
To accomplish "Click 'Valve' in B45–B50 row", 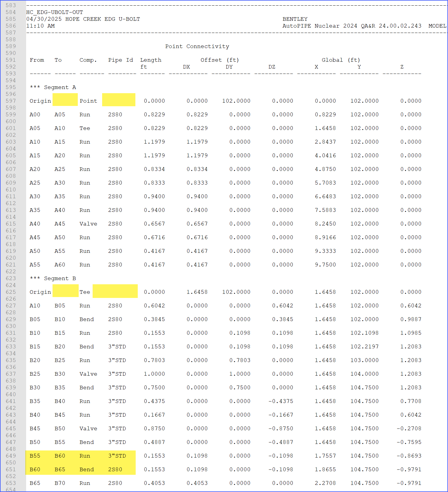I will coord(88,428).
